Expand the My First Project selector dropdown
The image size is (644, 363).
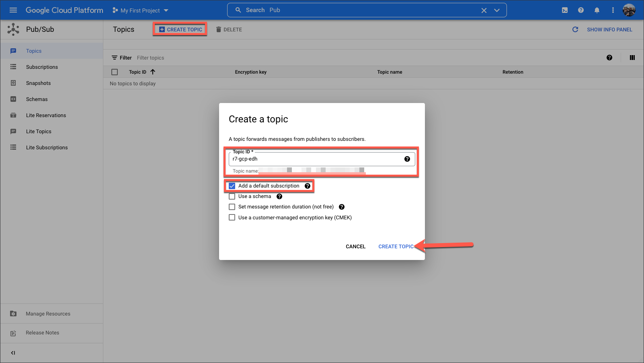(x=141, y=10)
